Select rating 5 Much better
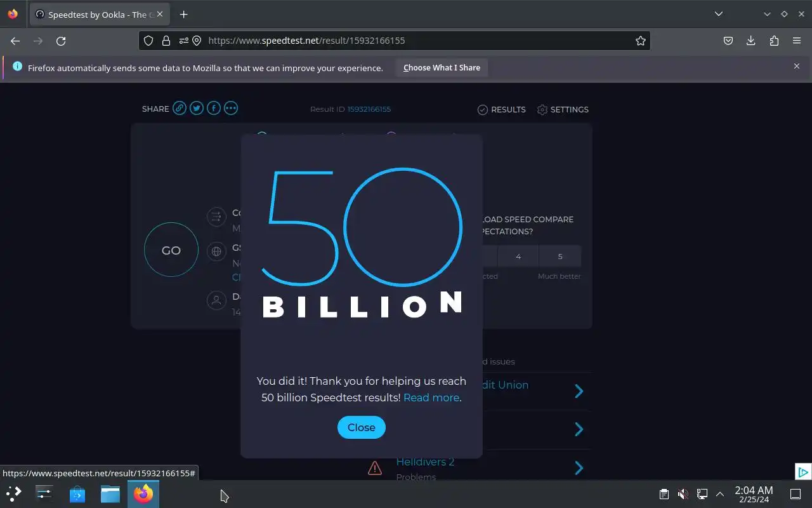Screen dimensions: 812x508 pos(560,257)
